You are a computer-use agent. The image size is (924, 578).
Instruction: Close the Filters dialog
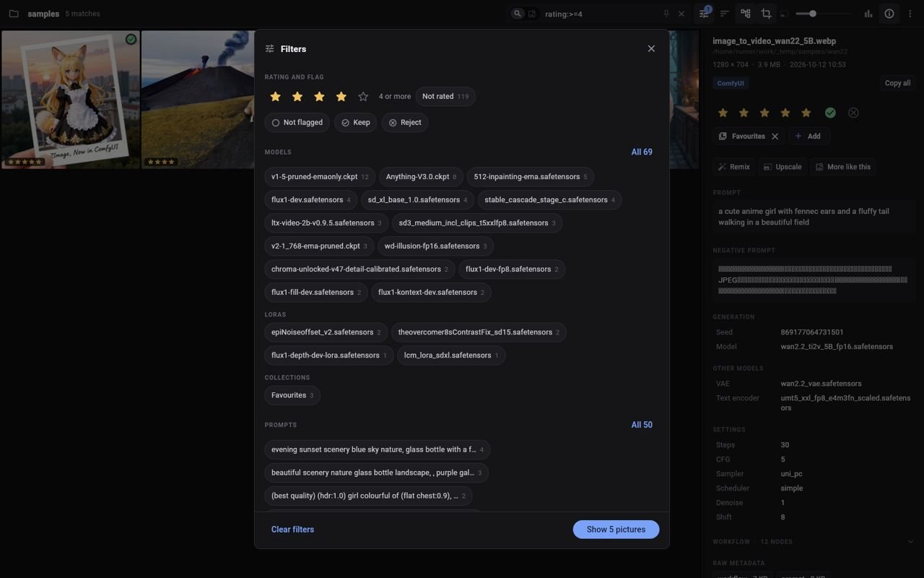tap(651, 48)
